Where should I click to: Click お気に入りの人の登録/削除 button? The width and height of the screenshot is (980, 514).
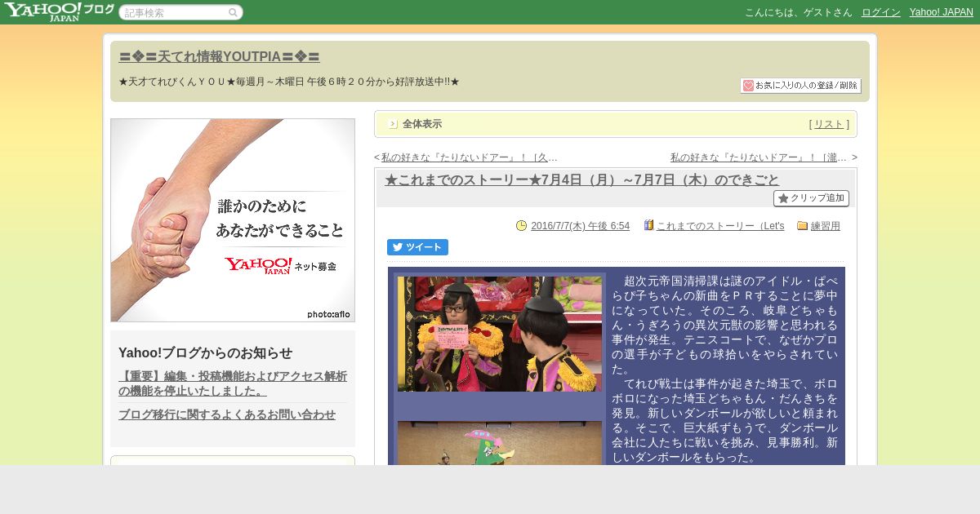[x=800, y=86]
